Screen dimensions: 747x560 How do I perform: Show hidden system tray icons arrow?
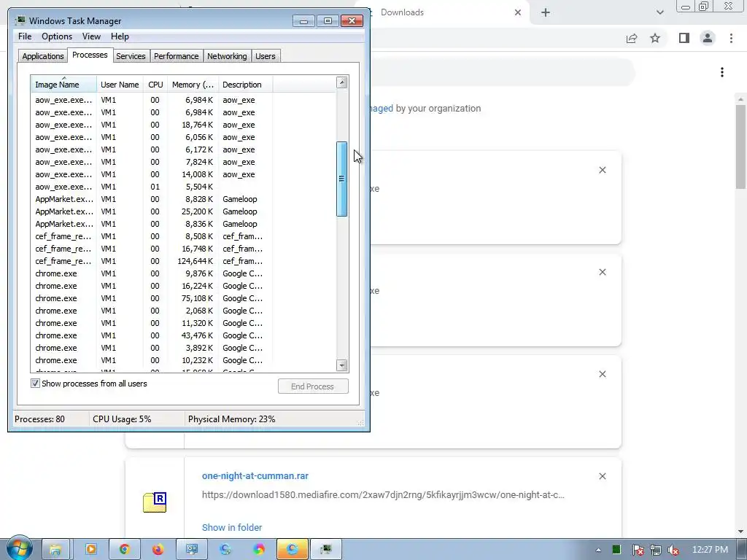(598, 550)
